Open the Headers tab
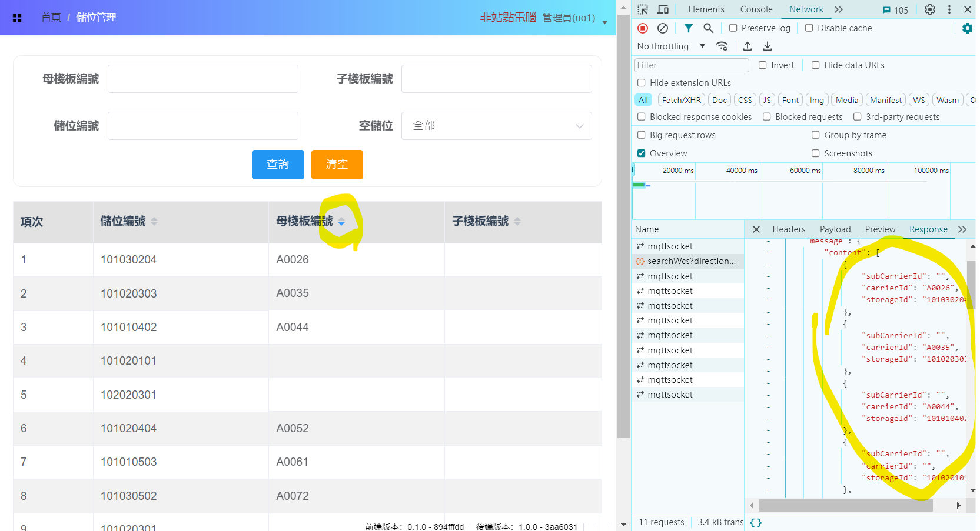This screenshot has width=980, height=531. (x=789, y=229)
